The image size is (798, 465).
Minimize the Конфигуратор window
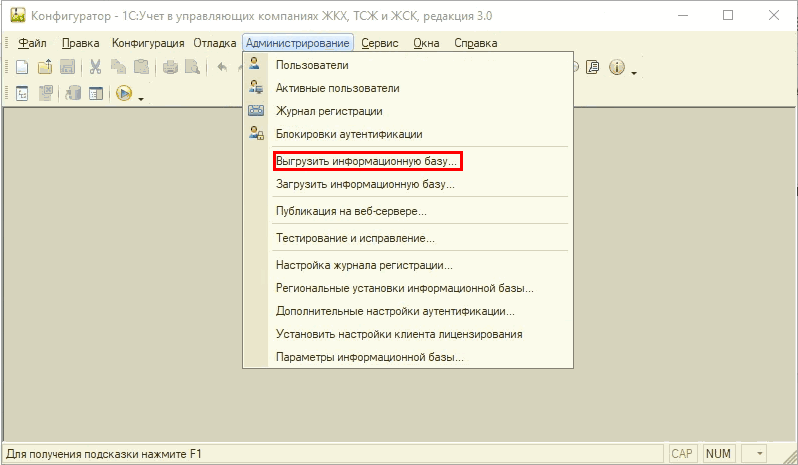(x=682, y=15)
